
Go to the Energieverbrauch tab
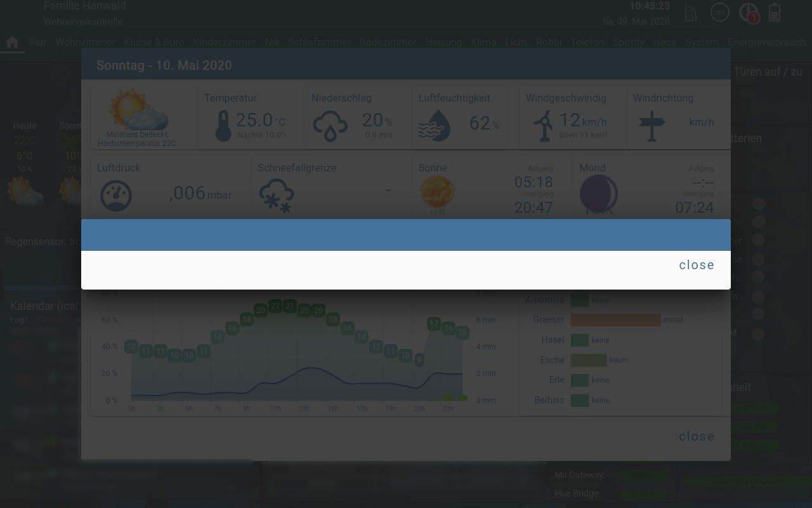(766, 42)
